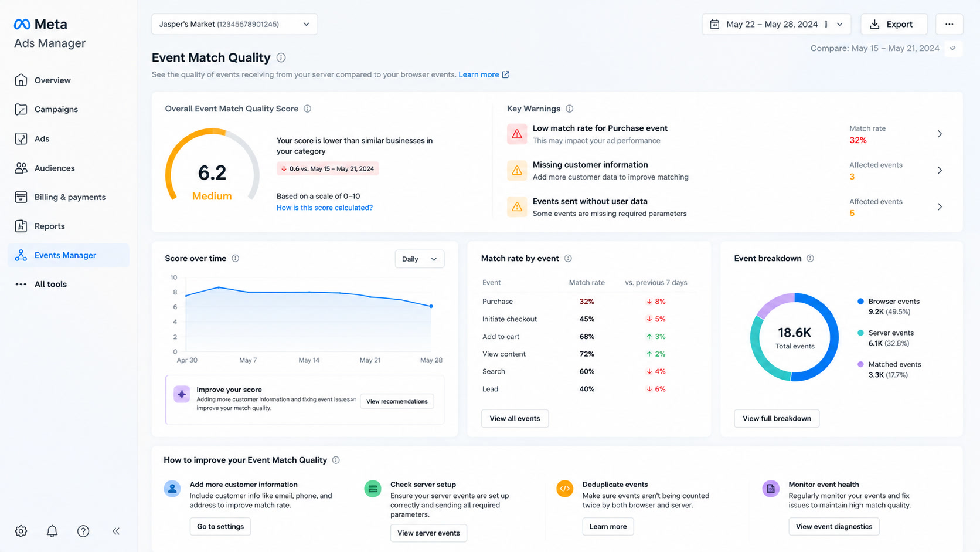Click the Campaigns sidebar icon
Screen dimensions: 980x552
pyautogui.click(x=21, y=109)
